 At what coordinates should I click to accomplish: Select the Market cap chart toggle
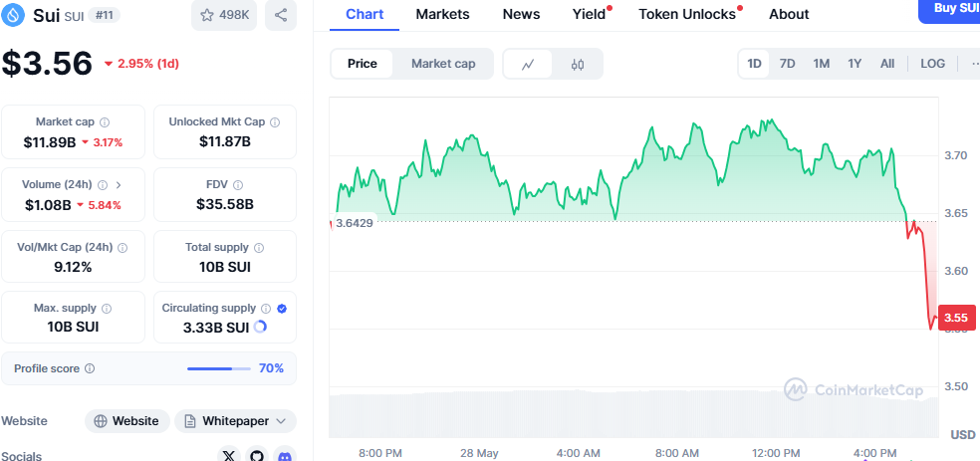tap(443, 64)
